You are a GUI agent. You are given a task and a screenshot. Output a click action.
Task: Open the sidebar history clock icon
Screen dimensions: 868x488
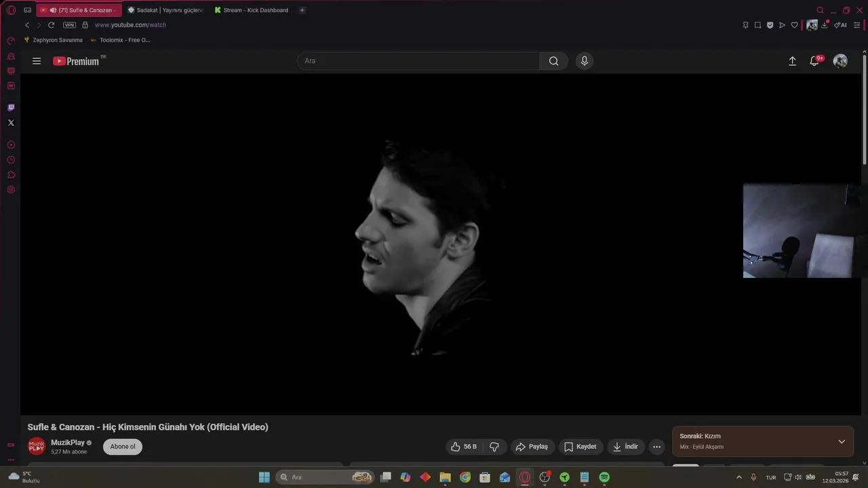(11, 160)
